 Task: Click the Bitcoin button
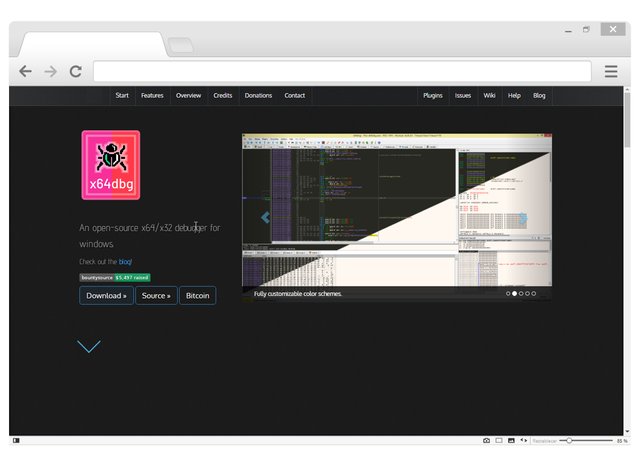pyautogui.click(x=198, y=295)
